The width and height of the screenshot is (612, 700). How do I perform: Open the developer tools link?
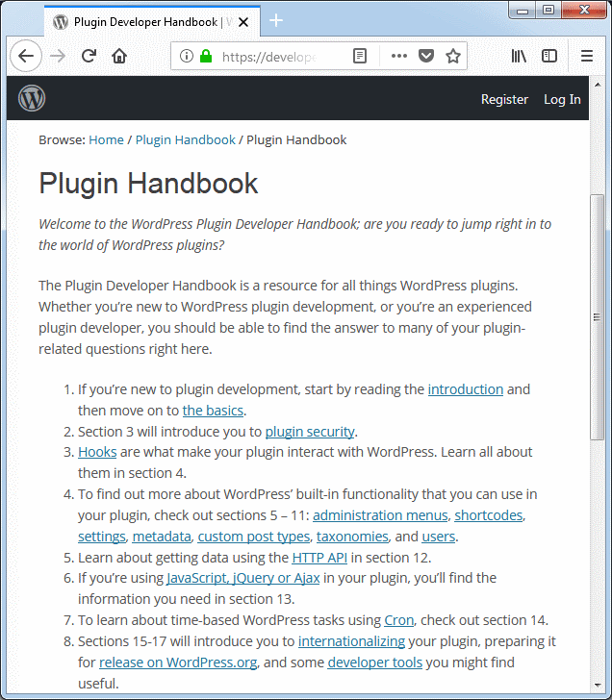coord(374,662)
